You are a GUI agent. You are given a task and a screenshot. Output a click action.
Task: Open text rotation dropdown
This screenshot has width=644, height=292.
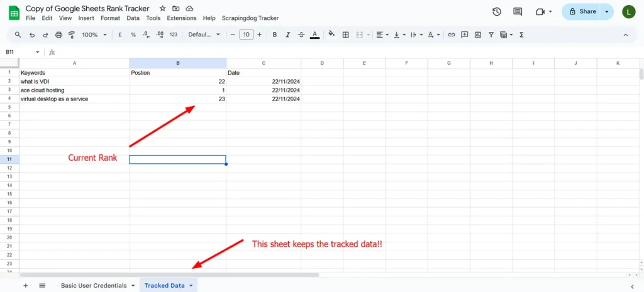434,35
